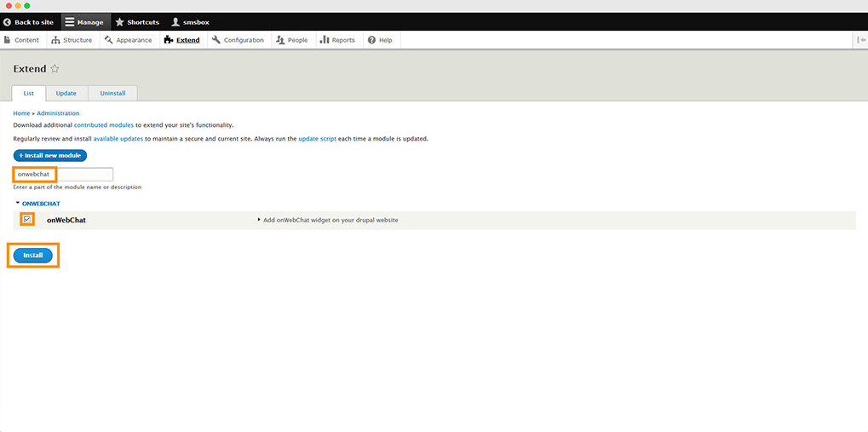Open Content via its page icon

point(8,40)
